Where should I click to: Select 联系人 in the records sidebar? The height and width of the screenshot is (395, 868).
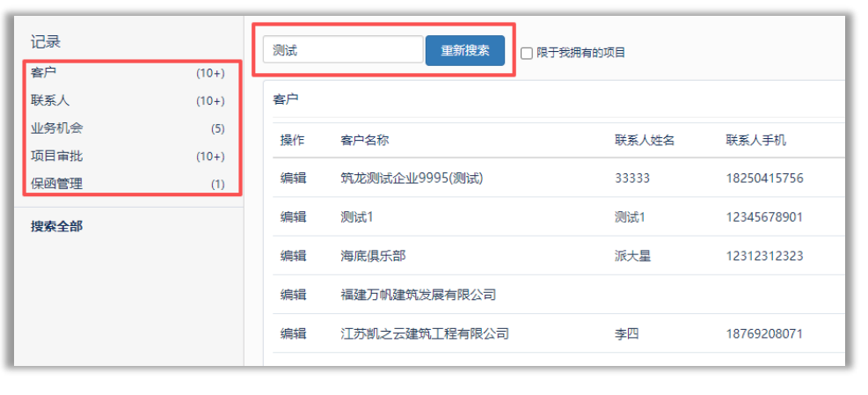[50, 100]
